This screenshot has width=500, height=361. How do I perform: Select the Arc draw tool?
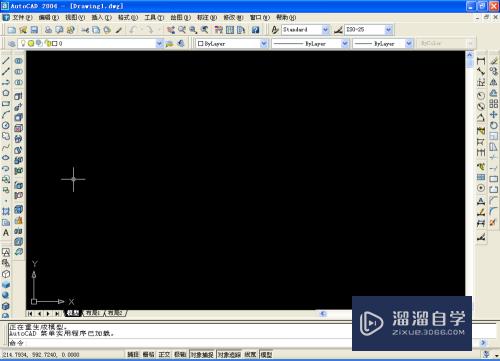(x=6, y=114)
